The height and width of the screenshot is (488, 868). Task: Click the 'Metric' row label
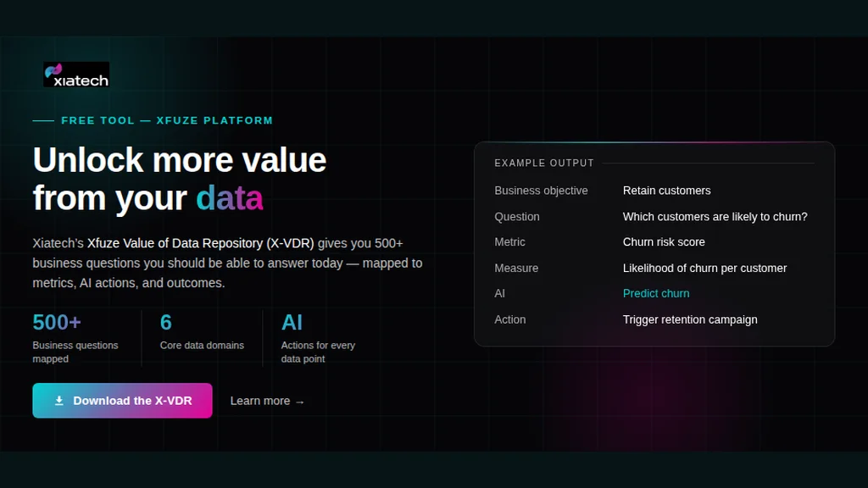point(509,242)
